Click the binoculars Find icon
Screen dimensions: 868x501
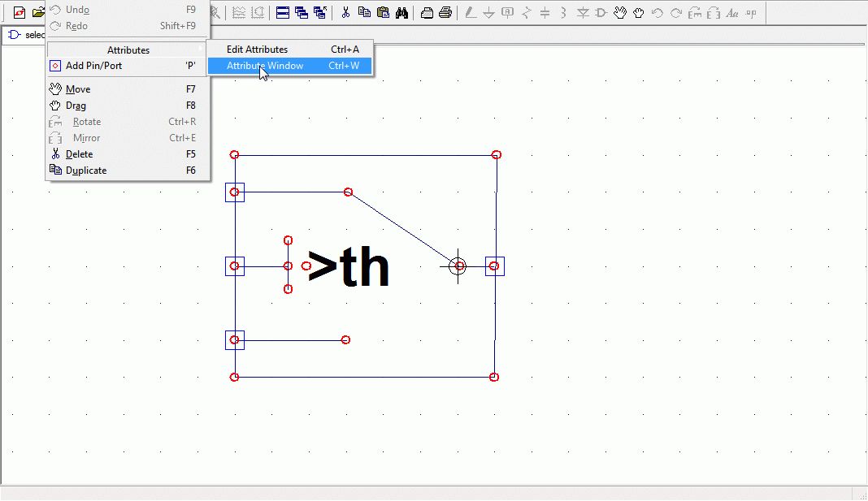401,12
